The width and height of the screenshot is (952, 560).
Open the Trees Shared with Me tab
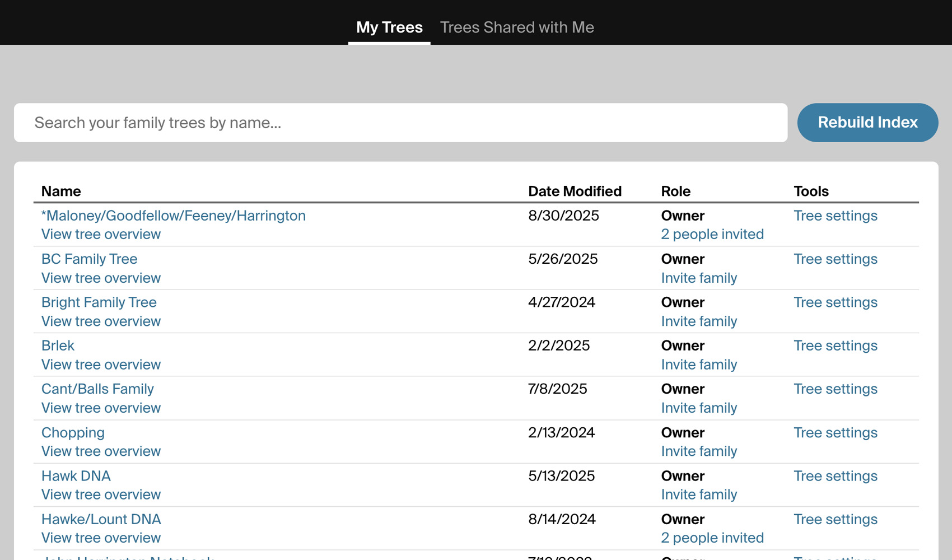coord(516,27)
